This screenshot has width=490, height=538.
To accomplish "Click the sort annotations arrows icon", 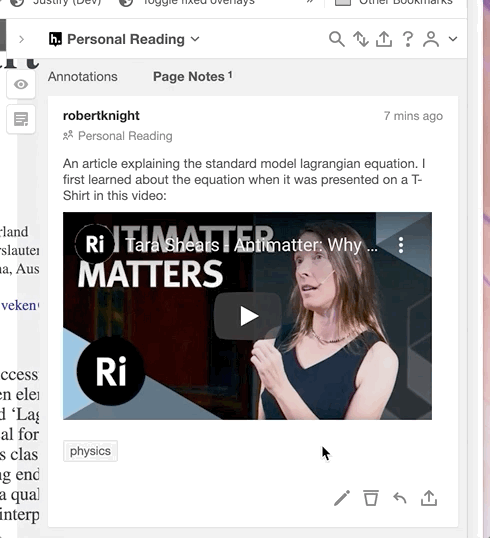I will pyautogui.click(x=361, y=39).
